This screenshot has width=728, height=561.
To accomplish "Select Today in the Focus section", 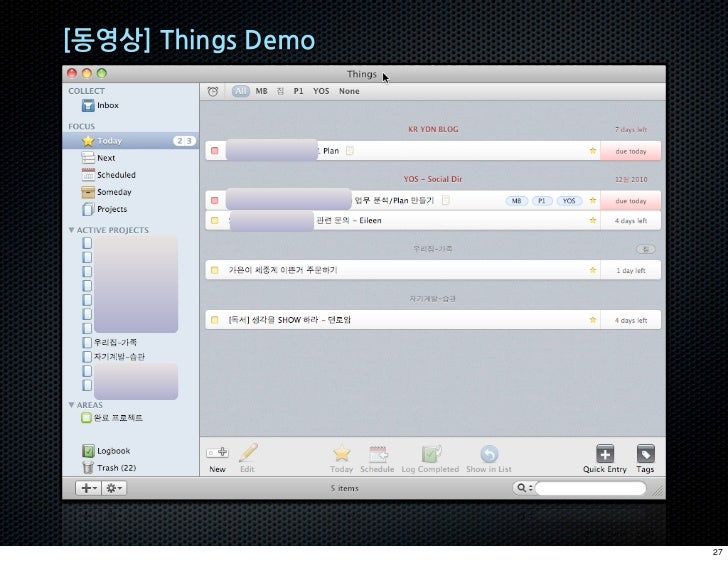I will coord(130,141).
